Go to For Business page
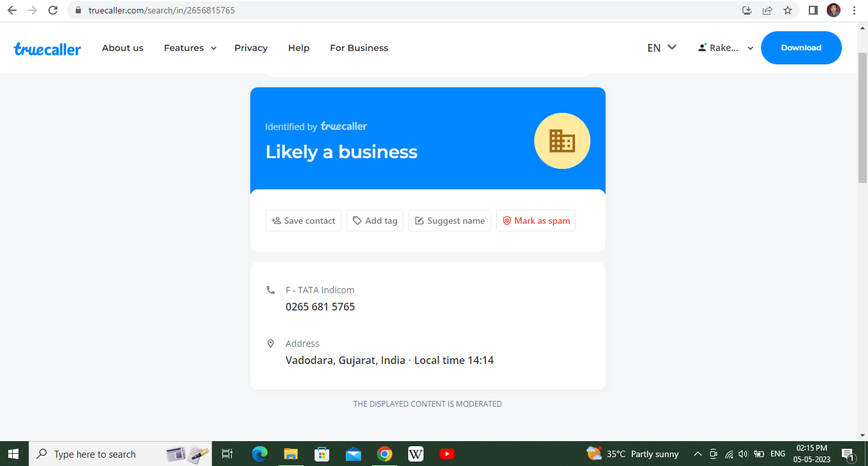Image resolution: width=868 pixels, height=466 pixels. (x=359, y=48)
